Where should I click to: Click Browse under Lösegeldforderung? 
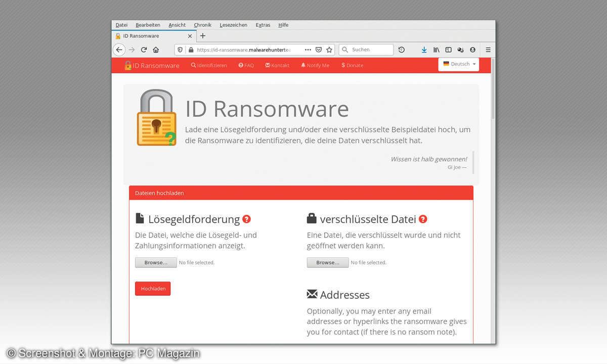[156, 262]
